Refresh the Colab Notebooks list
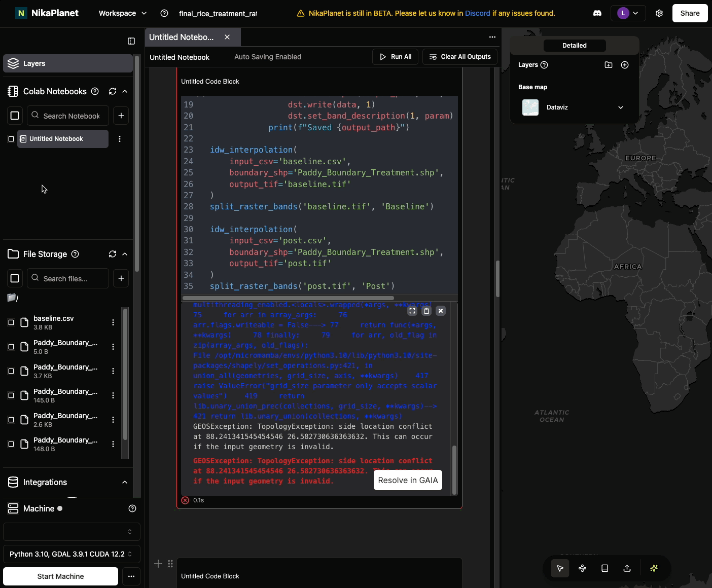The width and height of the screenshot is (712, 588). click(x=112, y=91)
